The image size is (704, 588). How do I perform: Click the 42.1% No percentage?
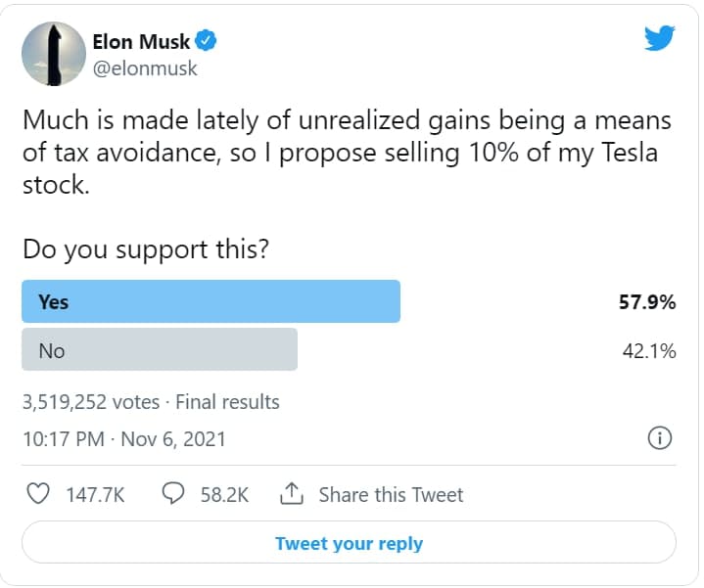(x=649, y=350)
